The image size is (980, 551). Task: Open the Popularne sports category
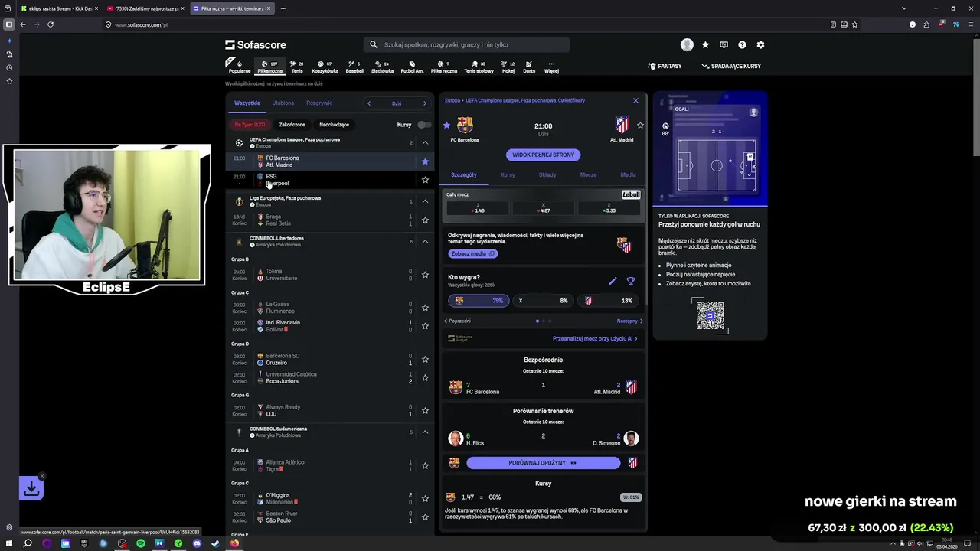[x=239, y=67]
